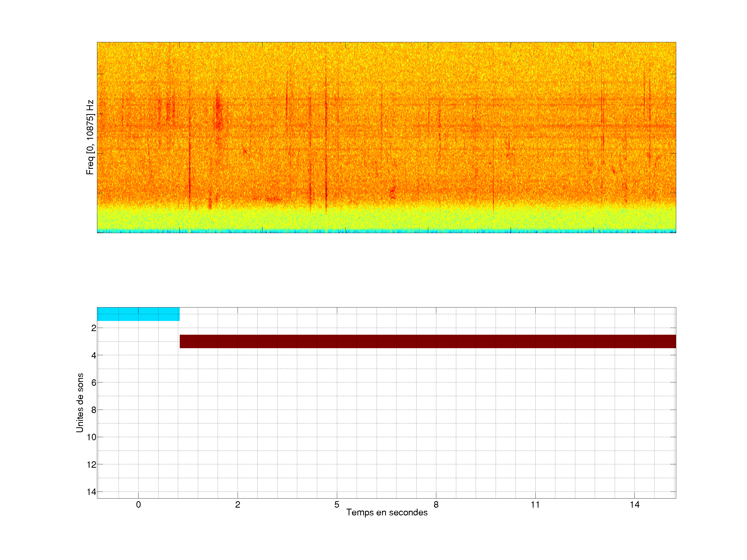The width and height of the screenshot is (747, 560).
Task: Click the 'Unites de sons' axis label
Action: point(80,403)
